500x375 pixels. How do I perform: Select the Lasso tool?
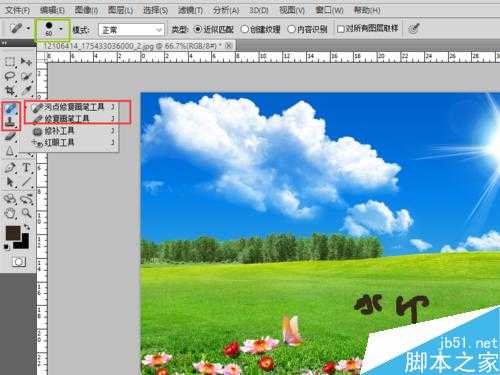[x=10, y=76]
